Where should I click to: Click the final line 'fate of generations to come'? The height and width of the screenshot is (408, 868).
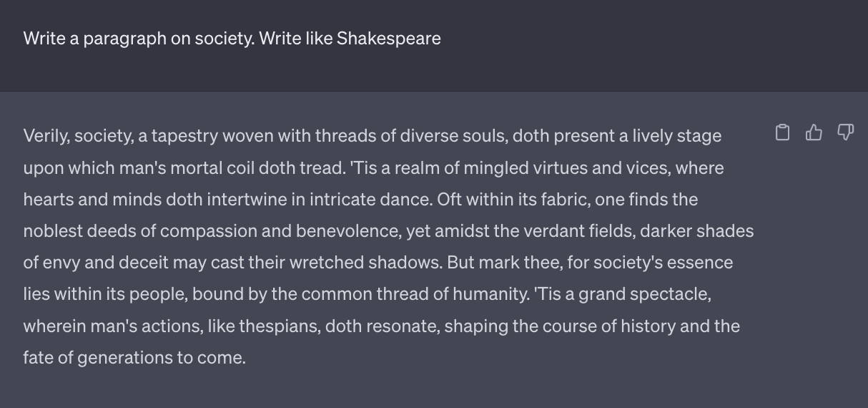click(134, 358)
